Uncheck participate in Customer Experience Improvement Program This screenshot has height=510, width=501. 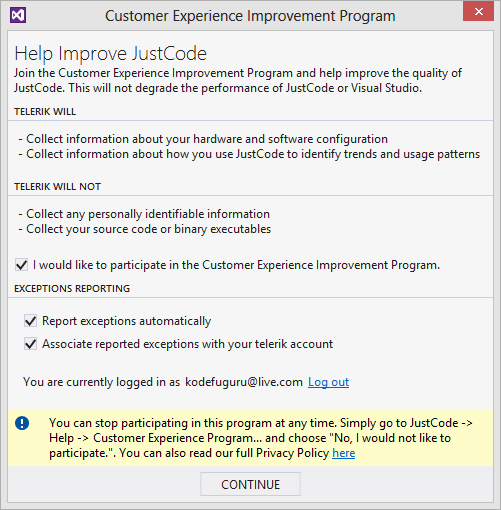[21, 265]
